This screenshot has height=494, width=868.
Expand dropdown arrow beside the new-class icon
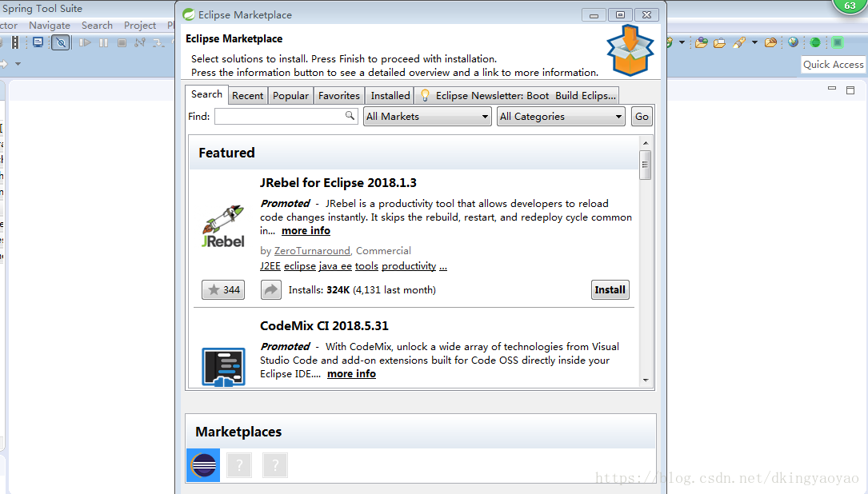(682, 42)
